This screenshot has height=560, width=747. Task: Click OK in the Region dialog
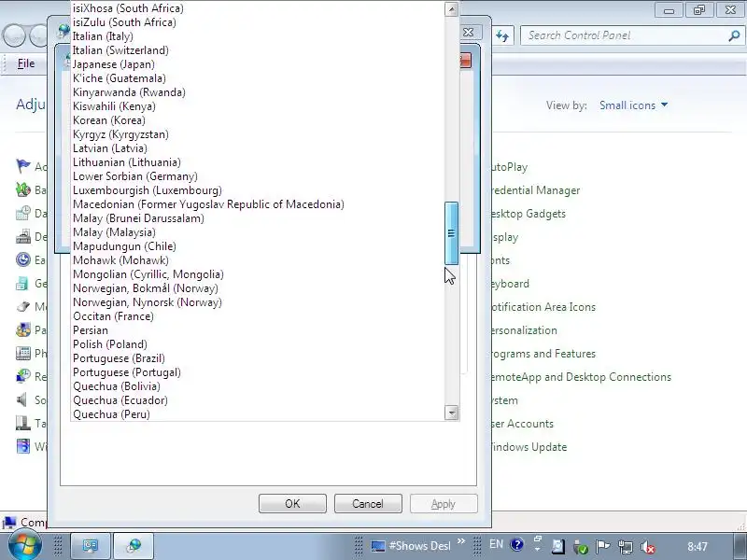(292, 504)
